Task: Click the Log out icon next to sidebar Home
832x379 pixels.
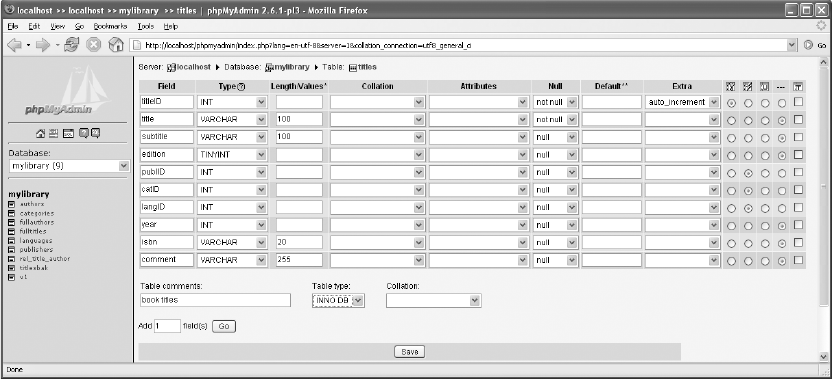Action: pos(54,133)
